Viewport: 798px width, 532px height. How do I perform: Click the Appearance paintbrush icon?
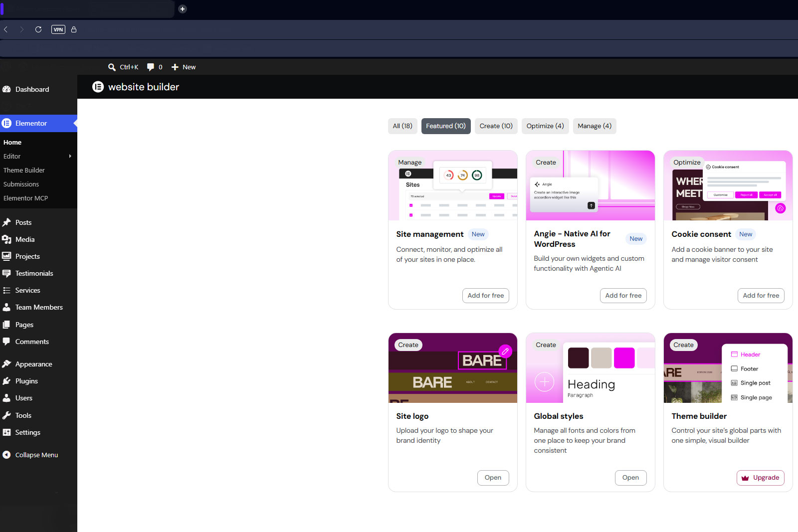(x=6, y=364)
